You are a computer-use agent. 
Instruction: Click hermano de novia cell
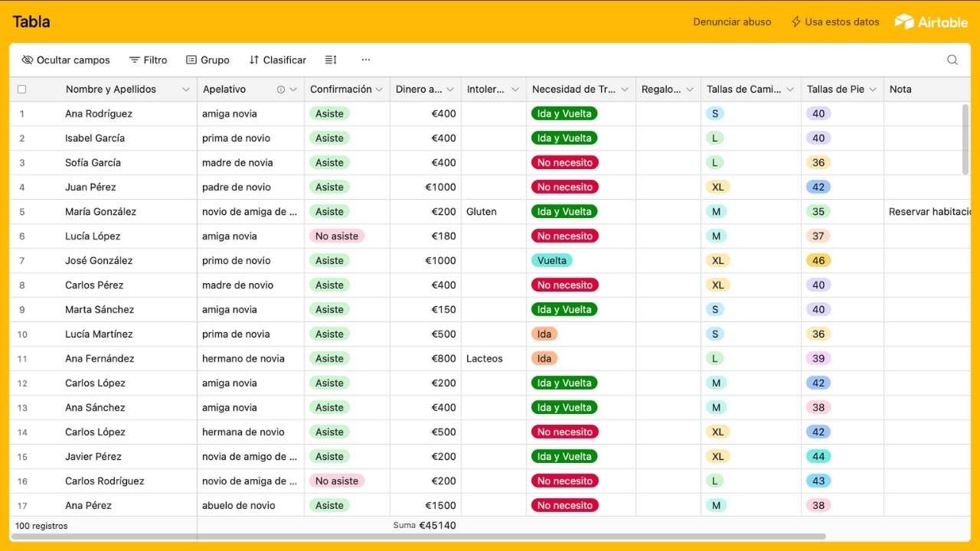[x=251, y=358]
